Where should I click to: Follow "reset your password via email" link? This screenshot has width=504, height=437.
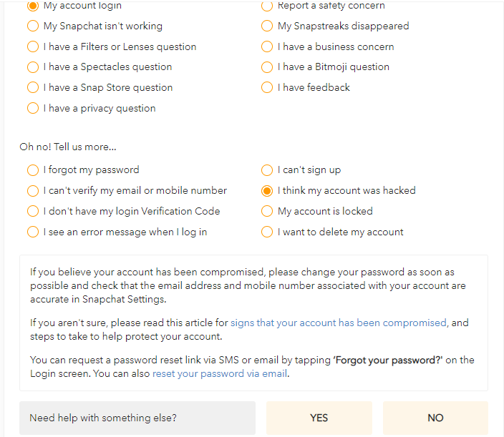tap(220, 374)
